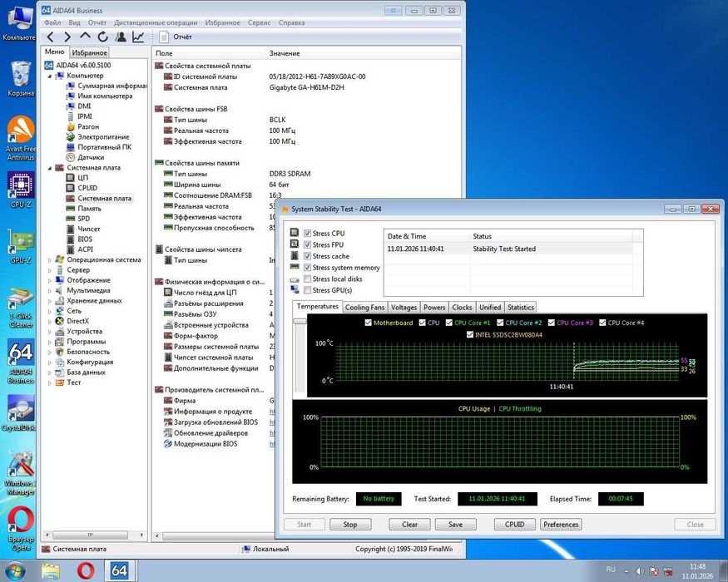
Task: Open the Файл menu
Action: click(x=52, y=22)
